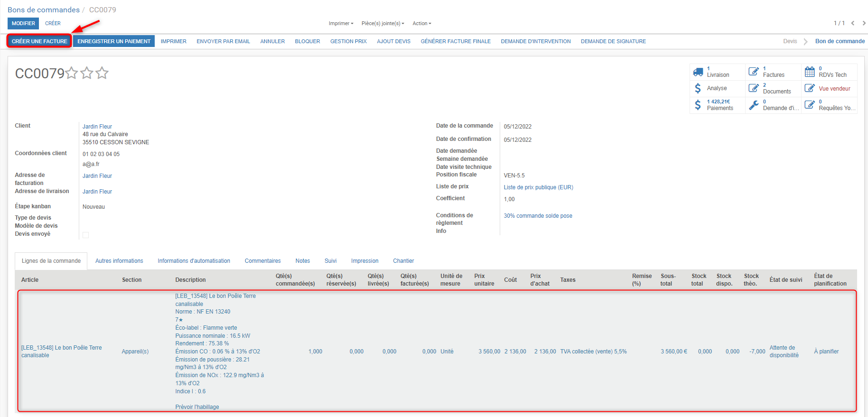Click the Paiements dollar icon
The height and width of the screenshot is (417, 868).
(698, 105)
